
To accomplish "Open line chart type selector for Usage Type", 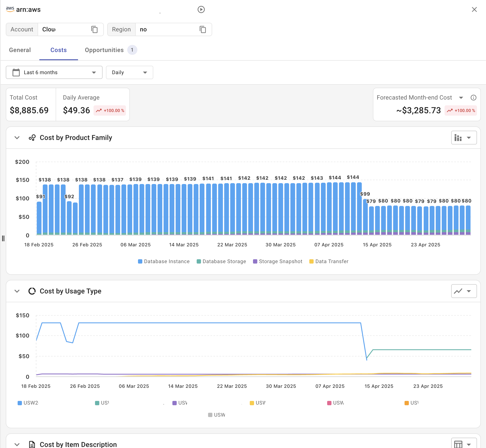I will coord(463,291).
